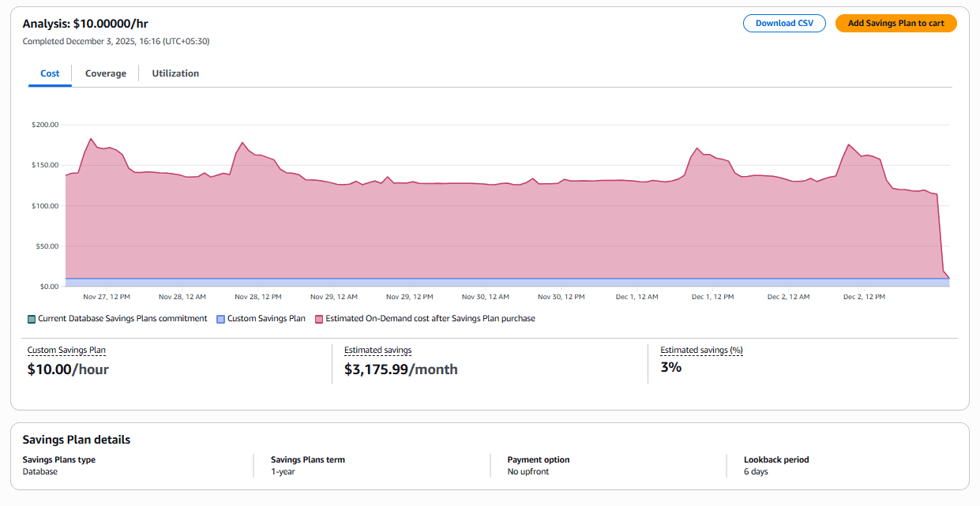Click the Download CSV button
This screenshot has width=980, height=506.
pos(784,23)
